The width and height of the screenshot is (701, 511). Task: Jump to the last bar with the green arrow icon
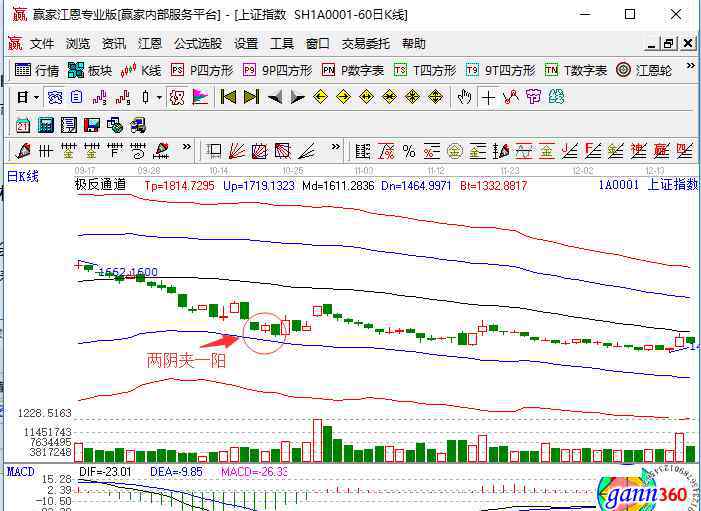(x=251, y=97)
